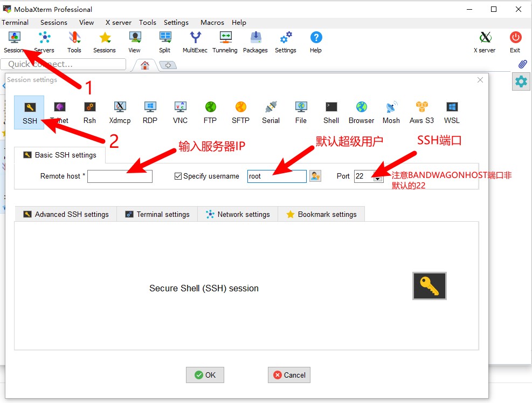Click the user manager icon beside username
Viewport: 532px width, 403px height.
point(315,176)
